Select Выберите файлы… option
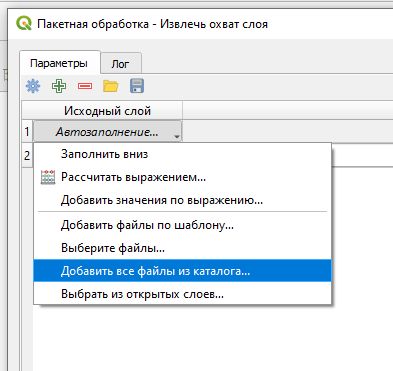393x371 pixels. [182, 248]
